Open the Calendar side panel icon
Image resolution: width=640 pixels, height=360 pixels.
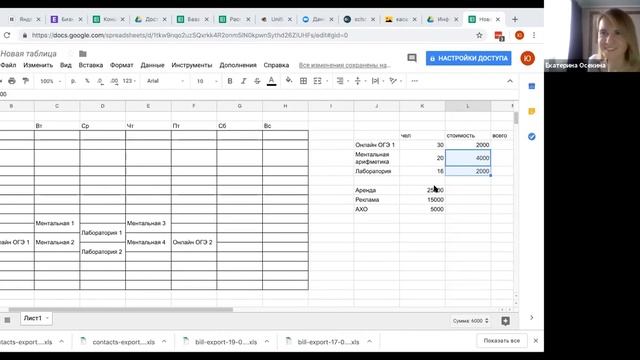tap(531, 86)
